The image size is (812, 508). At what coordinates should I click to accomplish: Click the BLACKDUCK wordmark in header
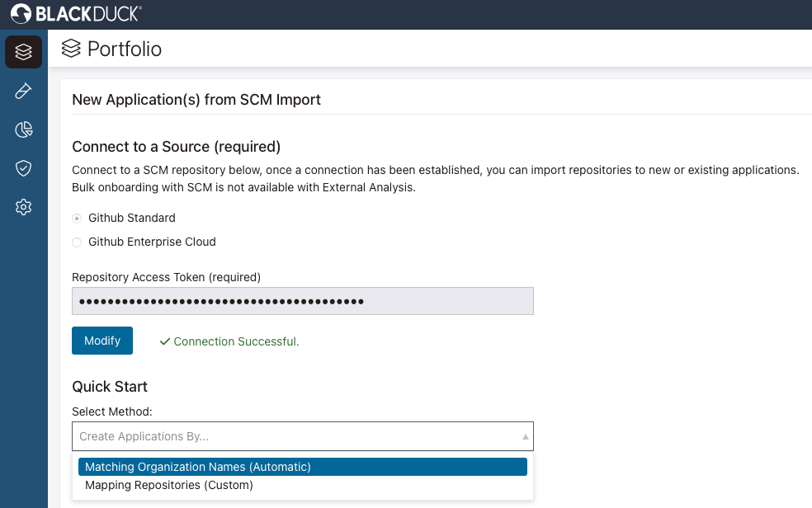coord(87,13)
